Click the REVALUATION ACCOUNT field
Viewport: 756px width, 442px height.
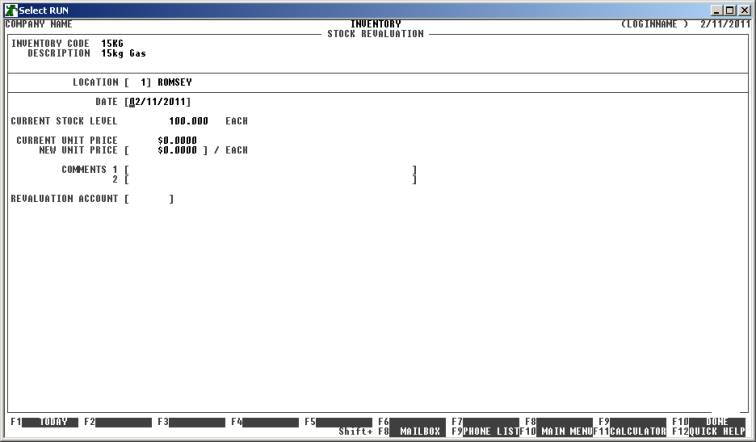coord(149,199)
